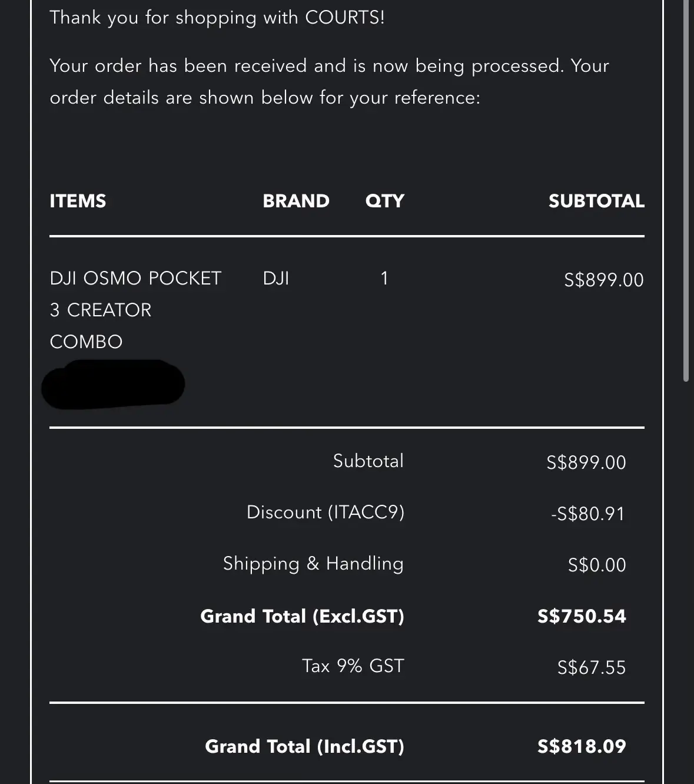Click the S$750.54 amount

pos(582,617)
